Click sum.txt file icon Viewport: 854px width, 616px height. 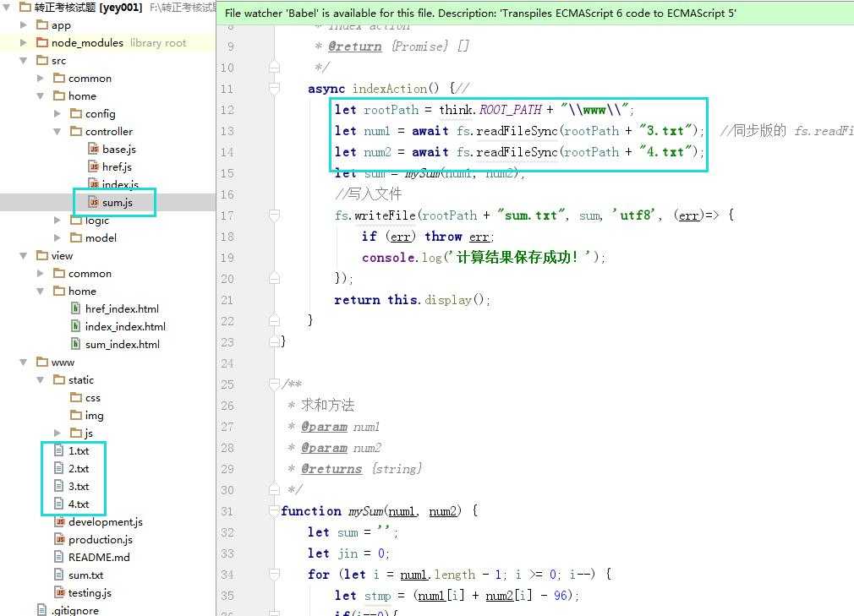(59, 575)
